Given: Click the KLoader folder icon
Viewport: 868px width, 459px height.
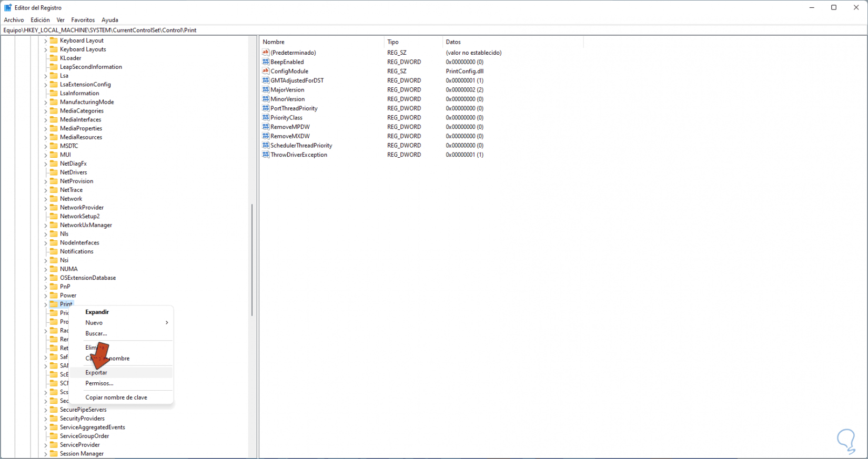Looking at the screenshot, I should coord(54,58).
